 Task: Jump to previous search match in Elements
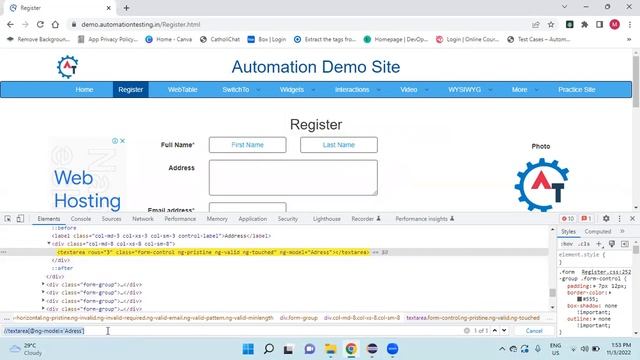(495, 331)
